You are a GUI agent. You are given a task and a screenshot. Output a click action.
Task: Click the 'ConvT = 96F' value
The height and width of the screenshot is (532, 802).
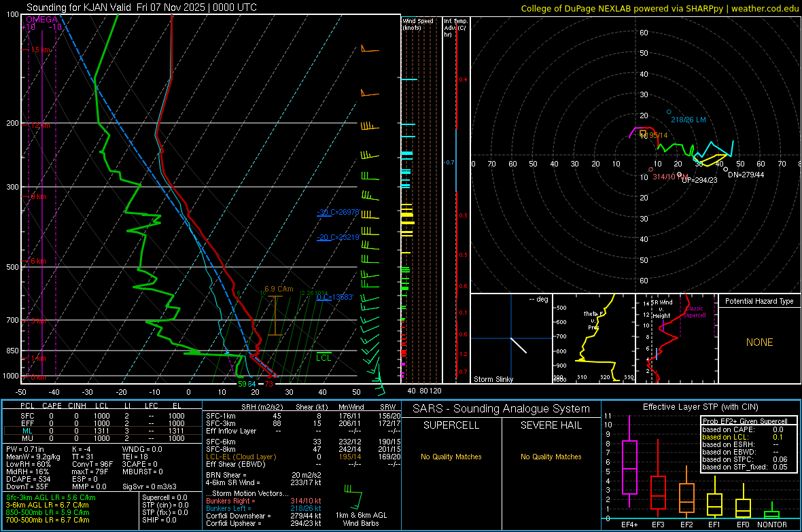click(92, 465)
